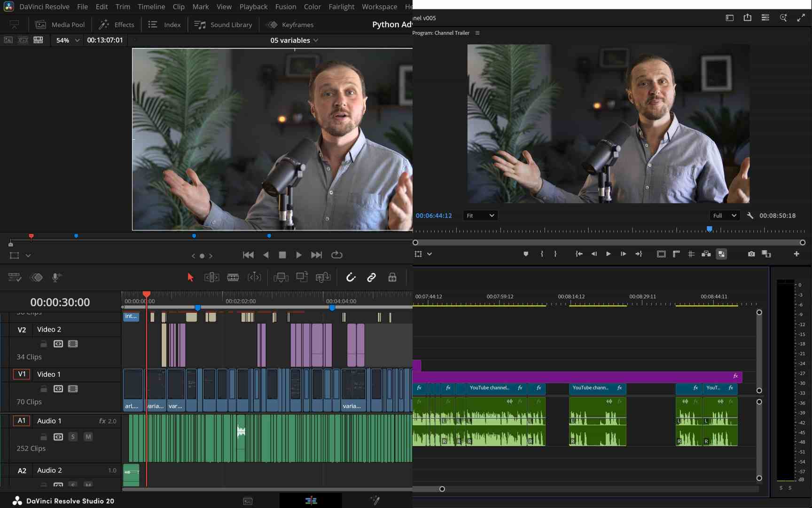
Task: Open the Sound Library panel
Action: (x=224, y=24)
